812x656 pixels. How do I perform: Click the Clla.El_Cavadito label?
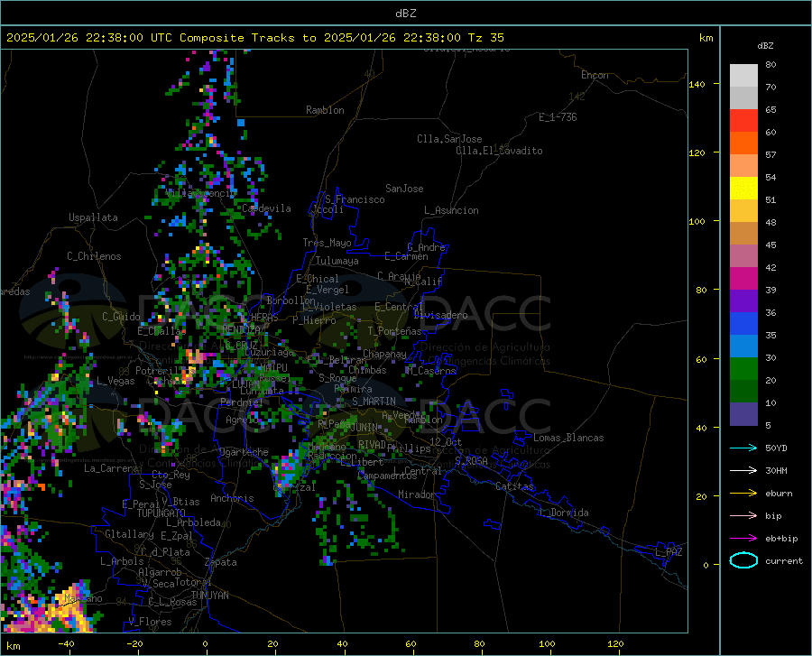[x=499, y=151]
